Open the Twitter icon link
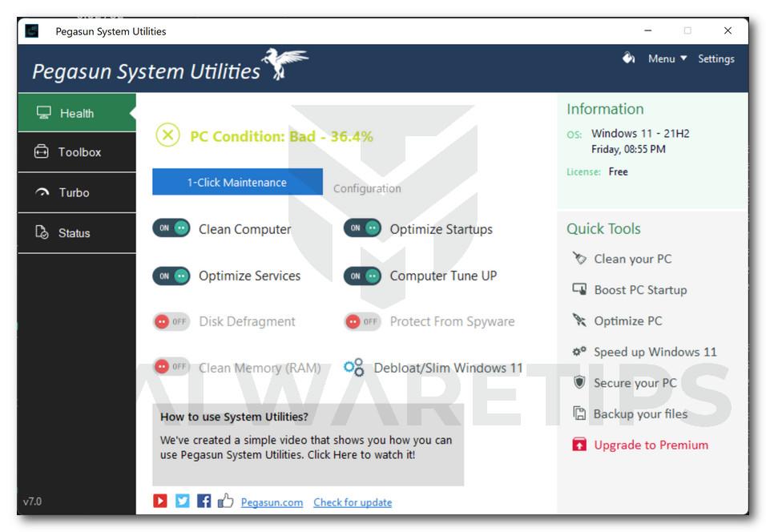Viewport: 766px width, 532px height. (182, 501)
